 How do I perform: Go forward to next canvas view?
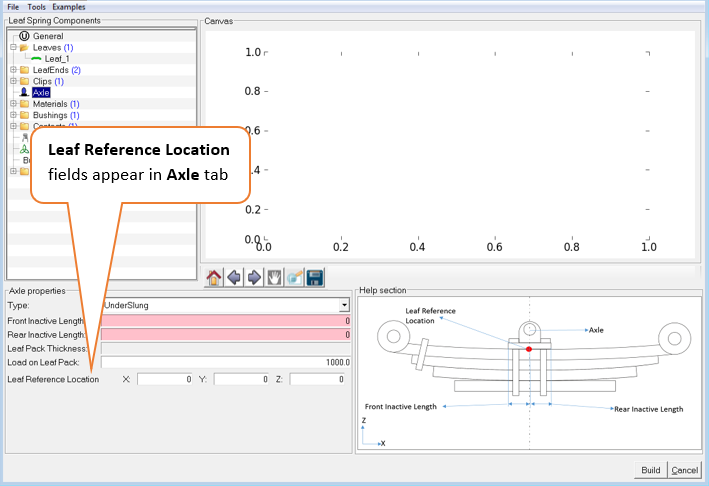pyautogui.click(x=254, y=277)
